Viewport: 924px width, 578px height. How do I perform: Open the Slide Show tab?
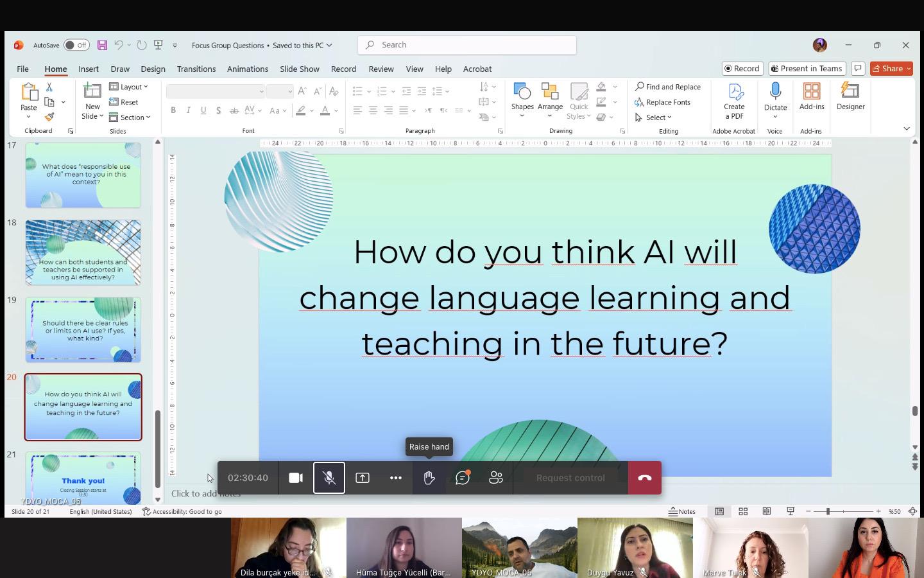coord(299,69)
